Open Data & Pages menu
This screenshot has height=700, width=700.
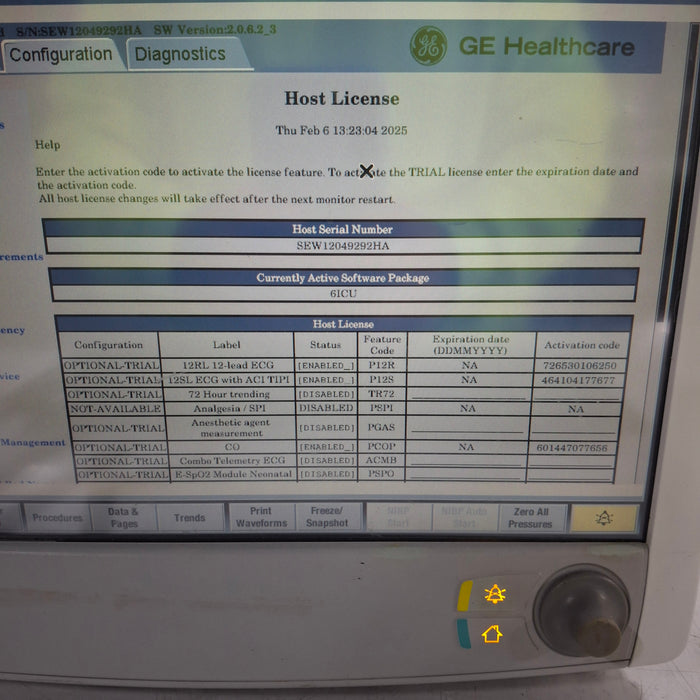point(123,517)
